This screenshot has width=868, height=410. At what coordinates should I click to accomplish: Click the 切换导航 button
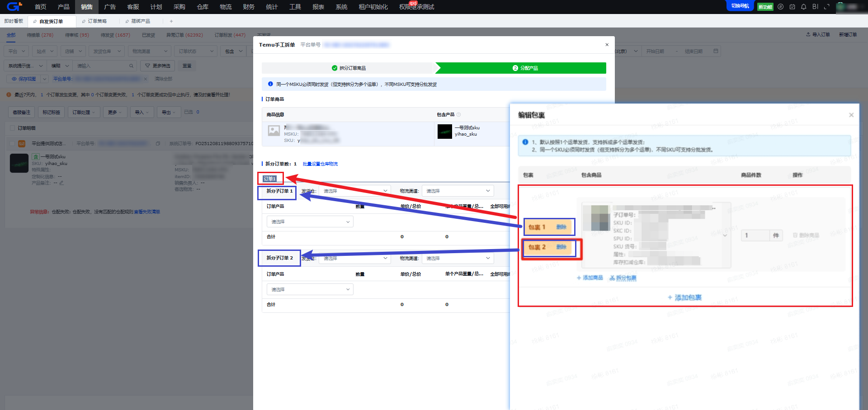tap(740, 6)
